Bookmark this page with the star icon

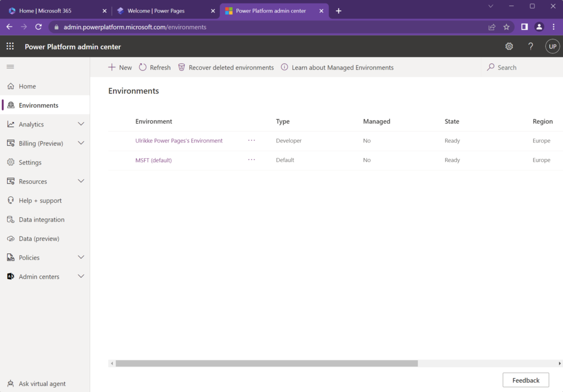[x=506, y=27]
